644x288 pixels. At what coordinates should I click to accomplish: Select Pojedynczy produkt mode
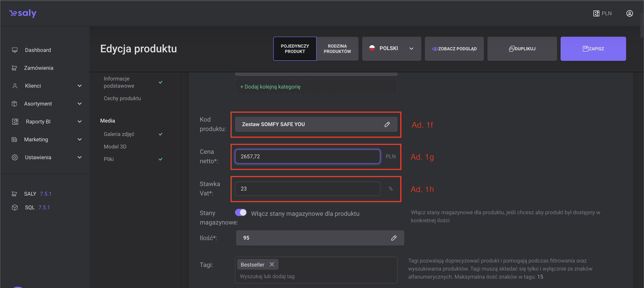pos(295,49)
